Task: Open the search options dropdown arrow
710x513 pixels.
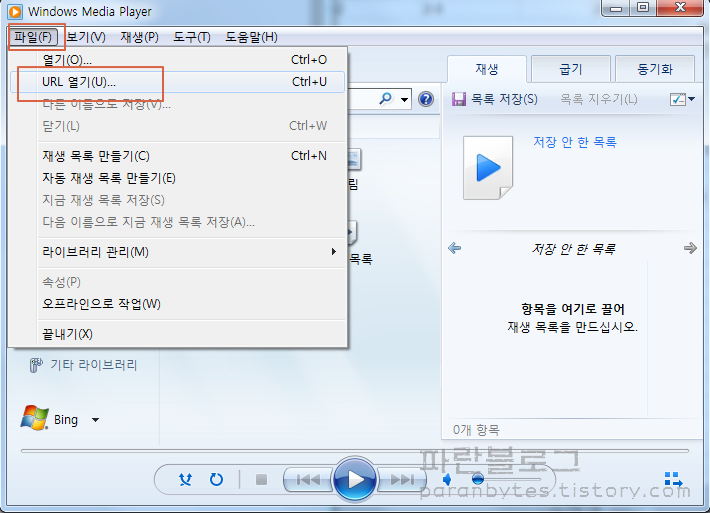Action: pos(404,99)
